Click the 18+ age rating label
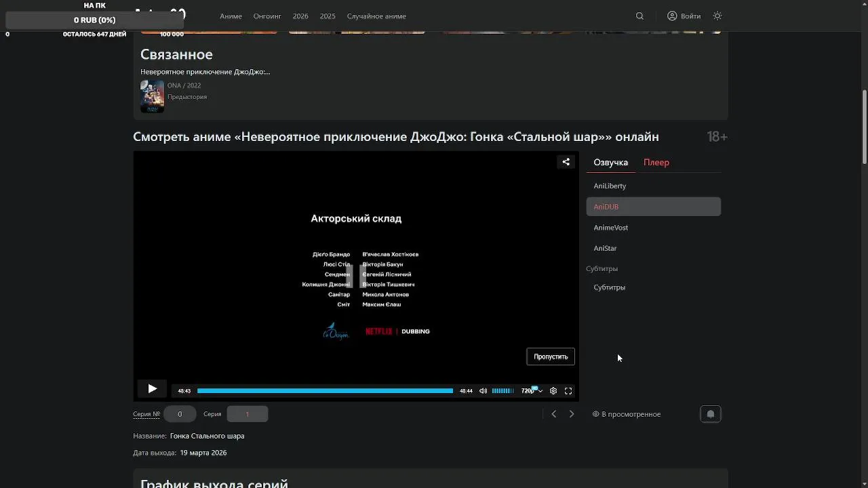 coord(717,137)
